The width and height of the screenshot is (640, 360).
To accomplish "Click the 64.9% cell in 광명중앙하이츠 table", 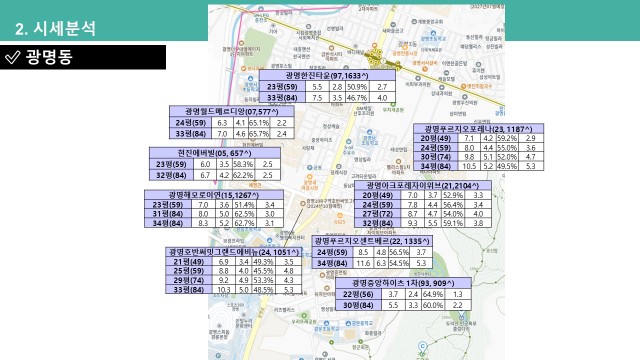I will click(433, 294).
